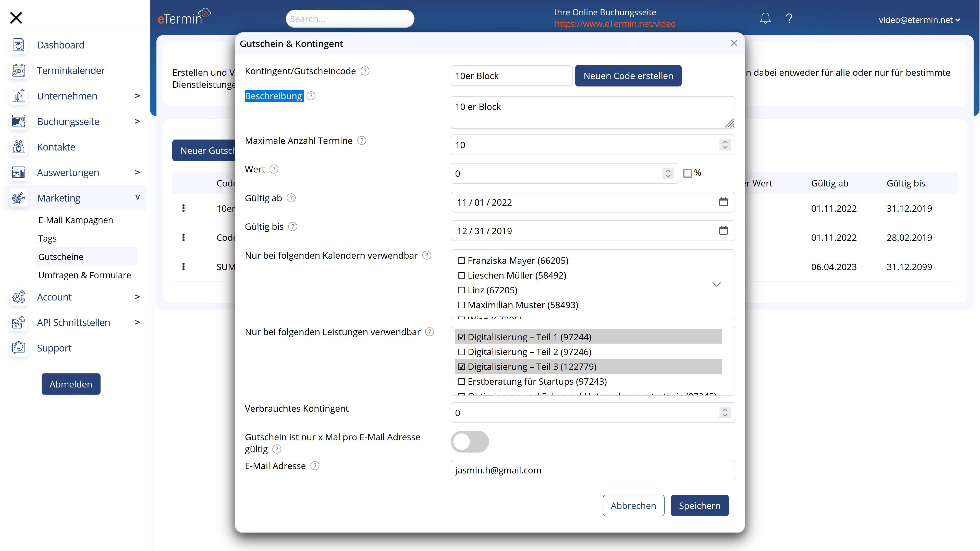Check Linz (67205) calendar
The height and width of the screenshot is (551, 980).
coord(461,290)
